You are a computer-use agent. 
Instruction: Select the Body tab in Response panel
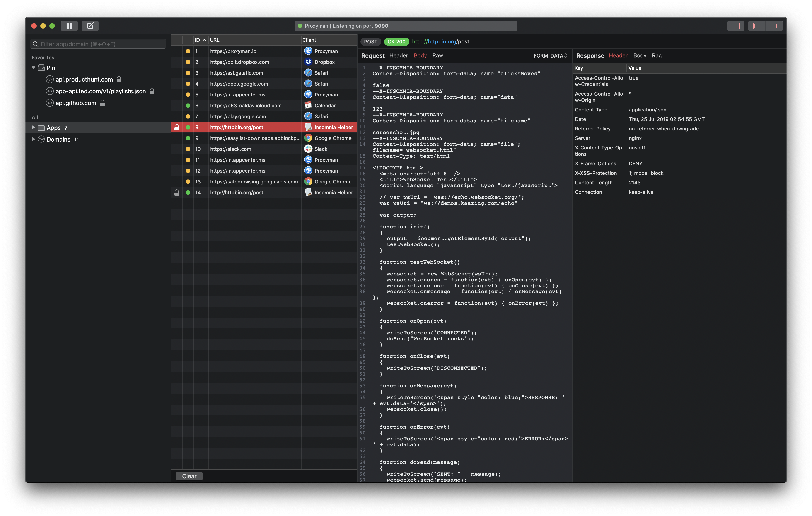click(639, 56)
